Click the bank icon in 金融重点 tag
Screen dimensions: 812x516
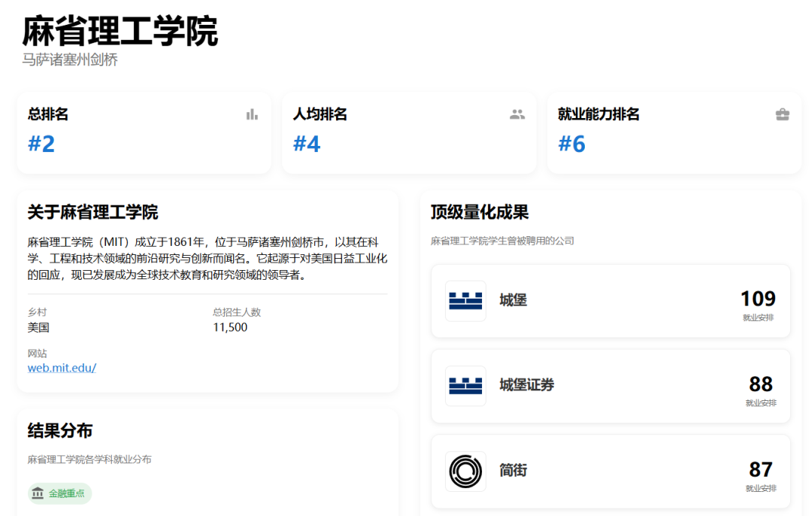[x=38, y=493]
